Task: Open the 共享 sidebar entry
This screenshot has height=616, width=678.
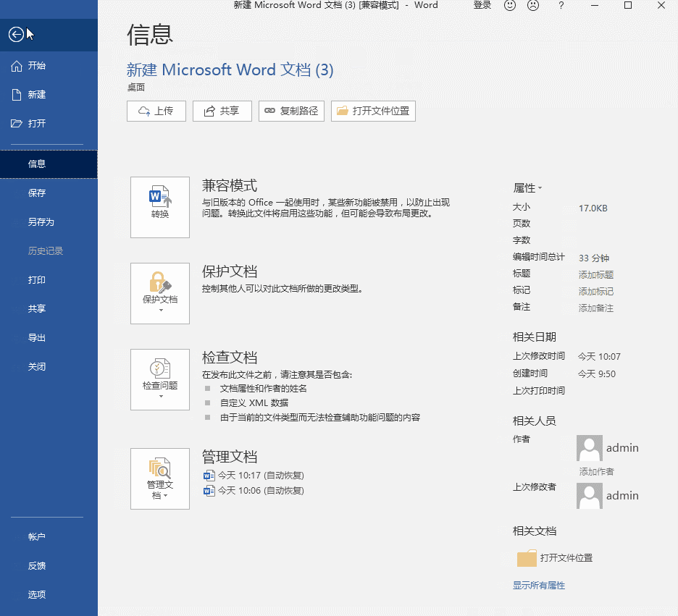Action: (49, 309)
